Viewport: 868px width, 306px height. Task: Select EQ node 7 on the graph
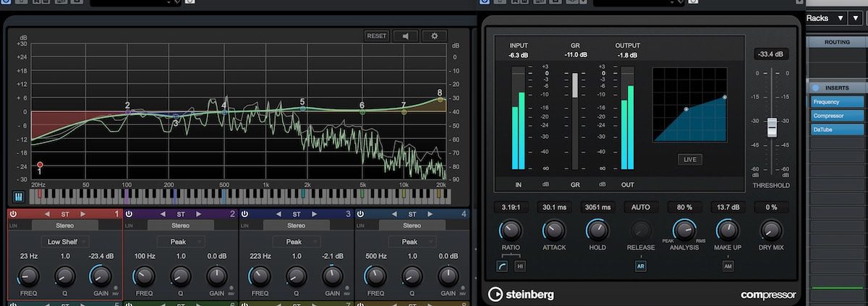[404, 112]
